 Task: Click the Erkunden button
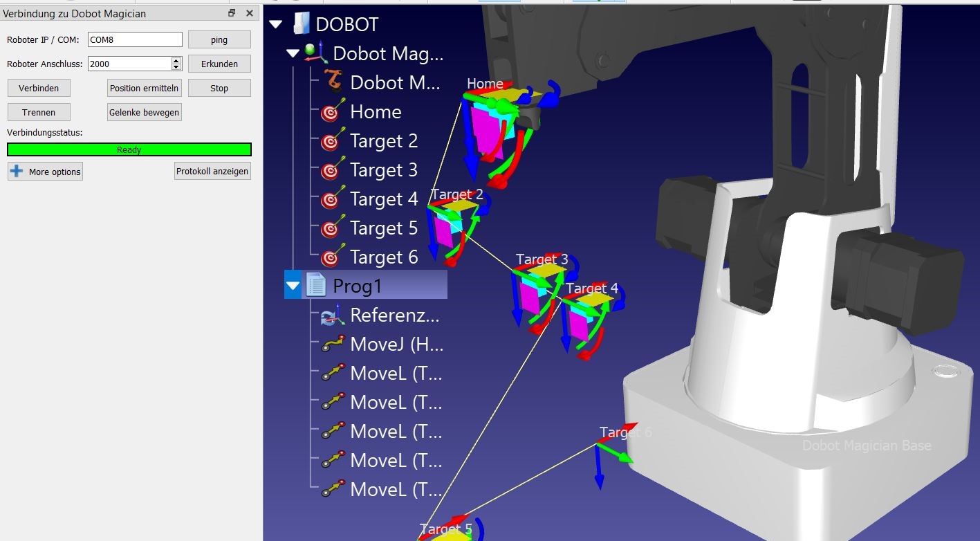coord(219,64)
